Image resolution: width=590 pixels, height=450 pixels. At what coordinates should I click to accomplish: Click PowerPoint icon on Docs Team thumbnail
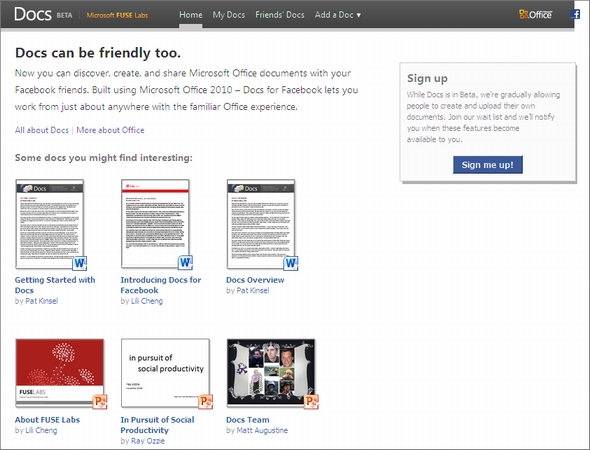pos(312,401)
